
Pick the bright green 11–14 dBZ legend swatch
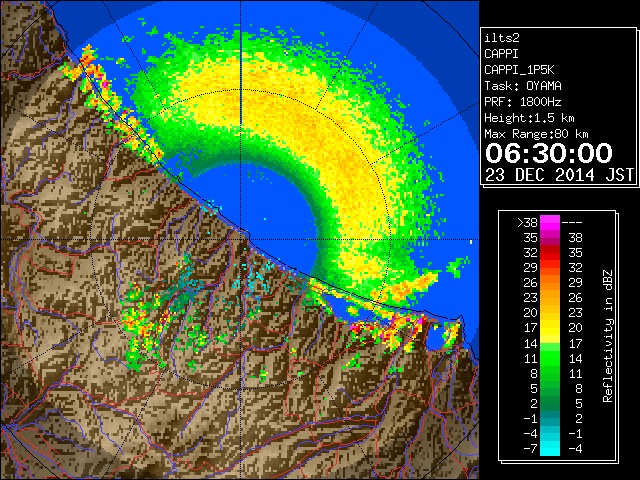click(x=550, y=358)
